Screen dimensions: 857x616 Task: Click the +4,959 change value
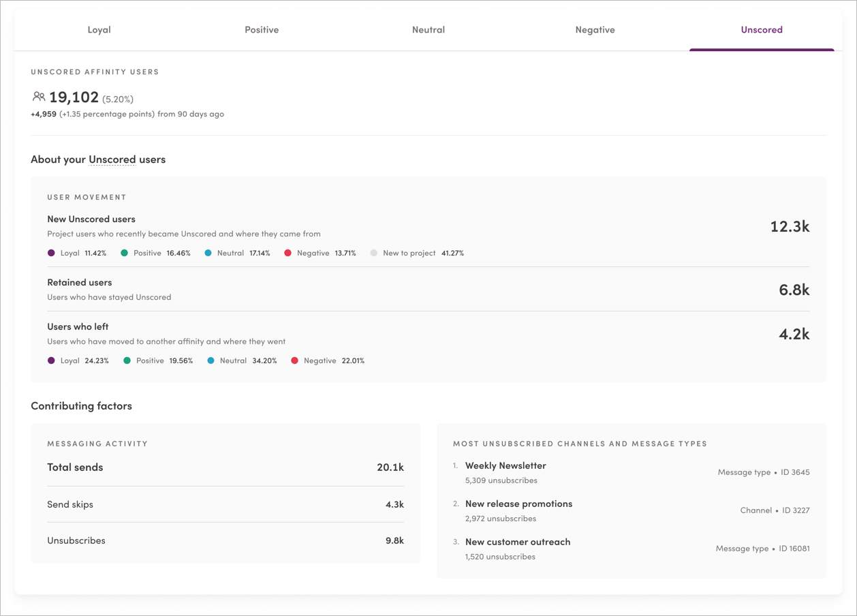click(x=44, y=114)
